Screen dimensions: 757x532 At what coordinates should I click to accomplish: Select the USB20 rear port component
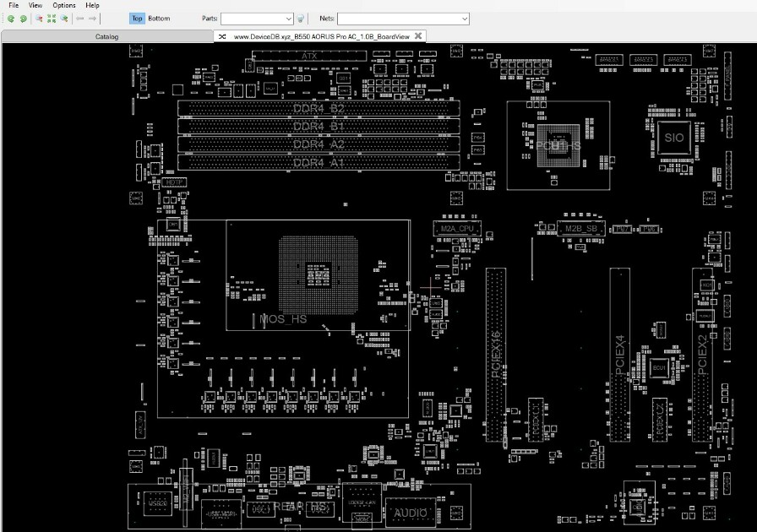[158, 503]
